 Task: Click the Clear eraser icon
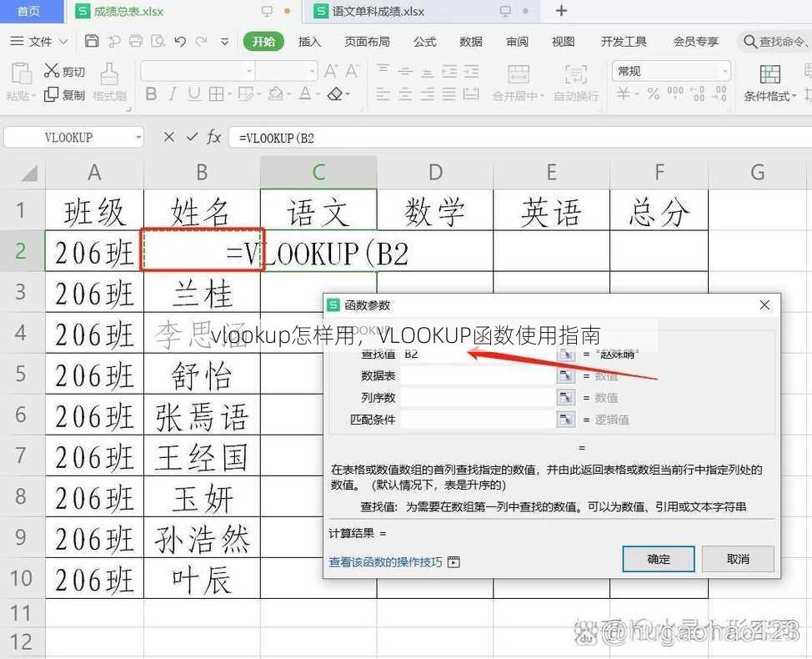[336, 93]
